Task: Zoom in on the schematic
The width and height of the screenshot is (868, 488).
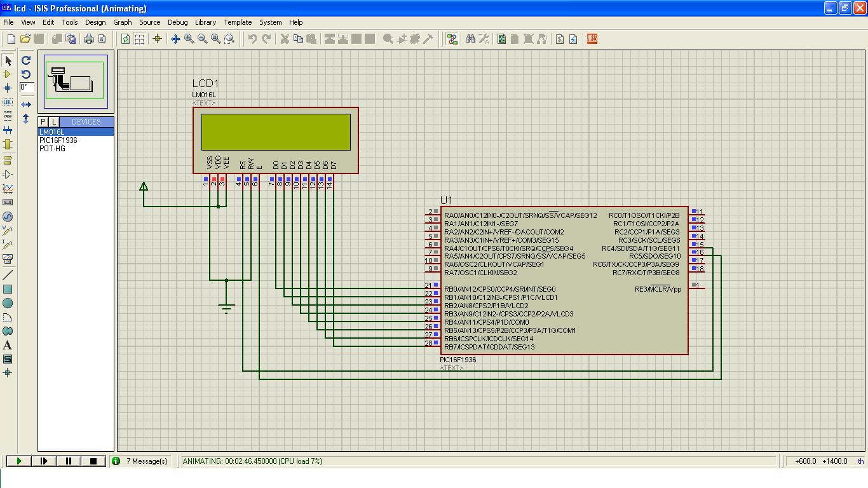Action: coord(189,39)
